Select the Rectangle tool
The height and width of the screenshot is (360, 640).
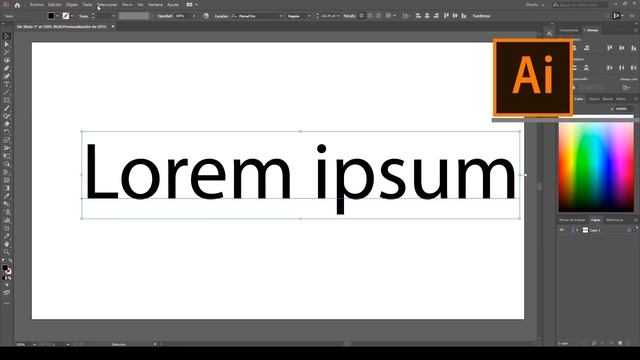(x=7, y=100)
